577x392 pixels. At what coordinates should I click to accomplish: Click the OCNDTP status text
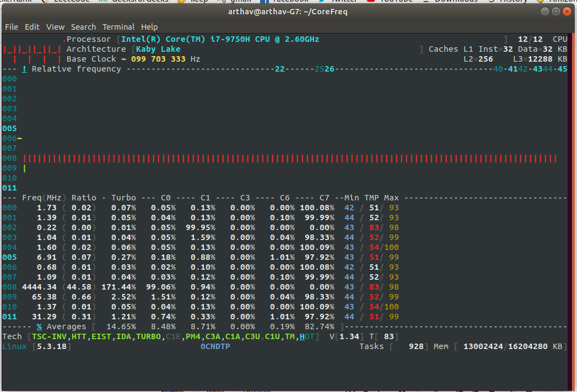pyautogui.click(x=215, y=346)
